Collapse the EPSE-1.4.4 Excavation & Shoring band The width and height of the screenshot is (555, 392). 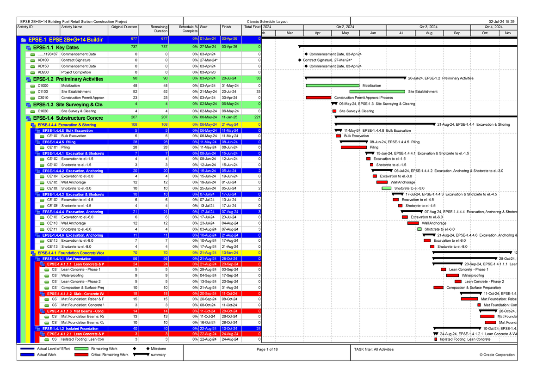(32, 124)
